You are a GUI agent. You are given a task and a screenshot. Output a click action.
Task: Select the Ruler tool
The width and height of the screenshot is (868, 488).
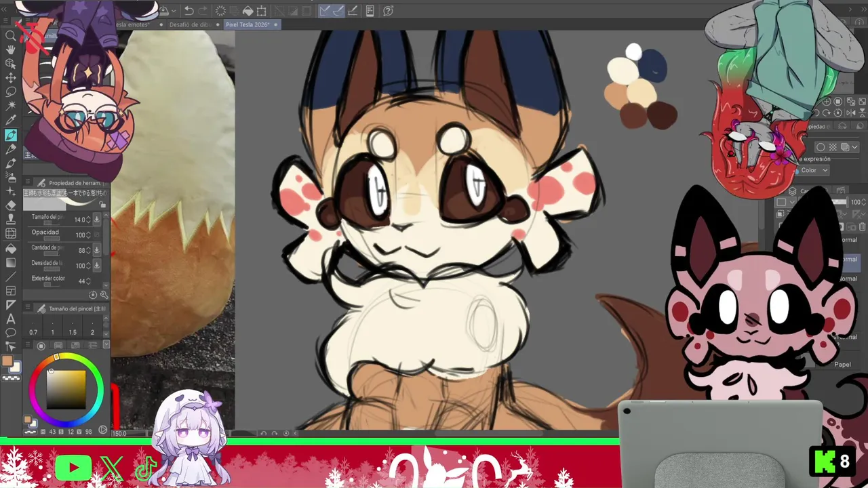tap(10, 305)
